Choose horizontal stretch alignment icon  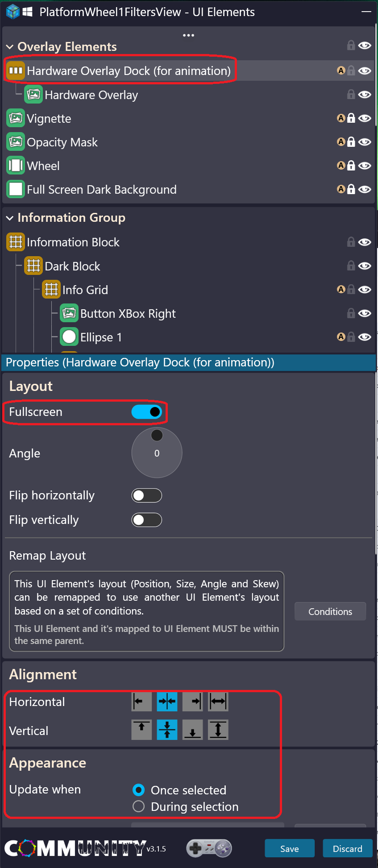point(218,702)
